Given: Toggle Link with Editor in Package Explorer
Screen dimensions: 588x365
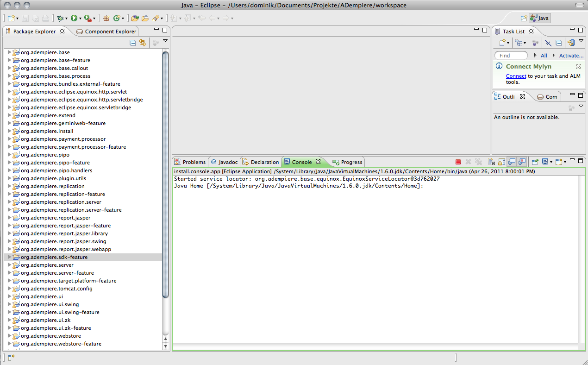Looking at the screenshot, I should [x=143, y=43].
